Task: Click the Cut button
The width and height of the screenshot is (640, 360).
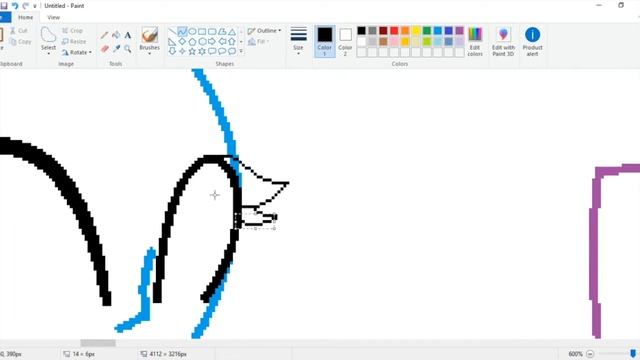Action: (x=19, y=31)
